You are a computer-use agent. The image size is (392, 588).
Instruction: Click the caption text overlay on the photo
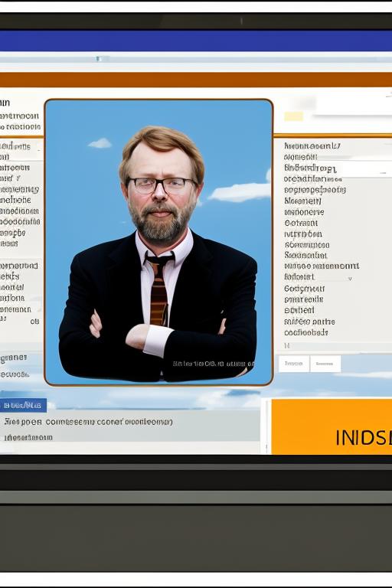[213, 364]
